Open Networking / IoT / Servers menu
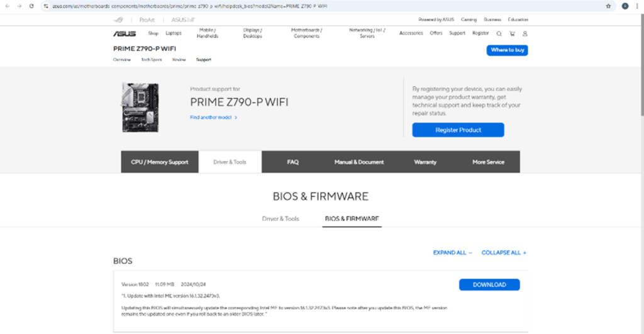 click(367, 33)
